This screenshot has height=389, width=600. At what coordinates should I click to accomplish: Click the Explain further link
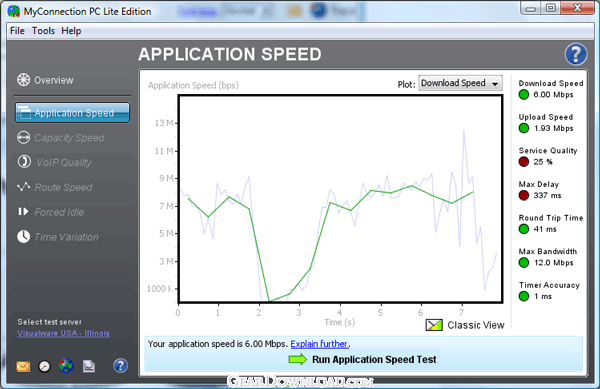319,344
